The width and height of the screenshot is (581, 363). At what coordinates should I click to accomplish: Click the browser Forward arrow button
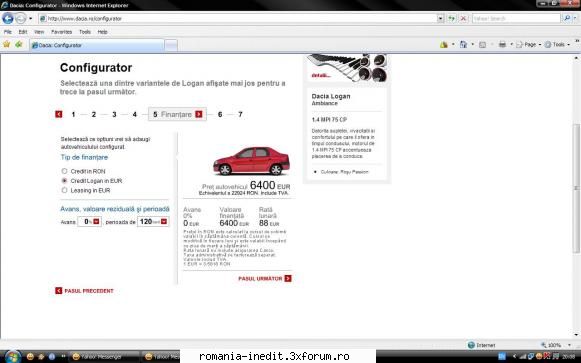(20, 18)
